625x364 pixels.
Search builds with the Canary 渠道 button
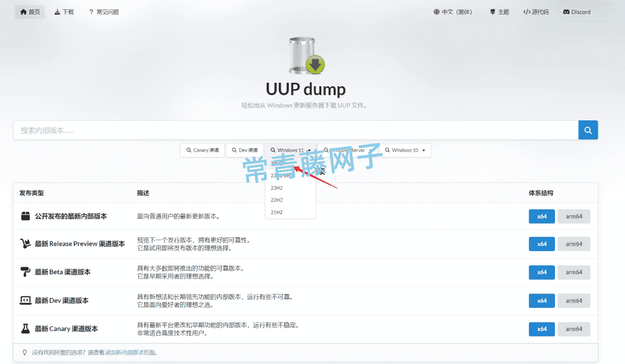[x=203, y=150]
